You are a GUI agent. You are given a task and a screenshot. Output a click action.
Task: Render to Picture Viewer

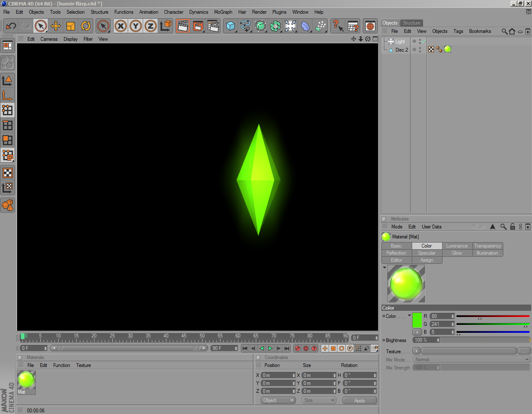(198, 26)
